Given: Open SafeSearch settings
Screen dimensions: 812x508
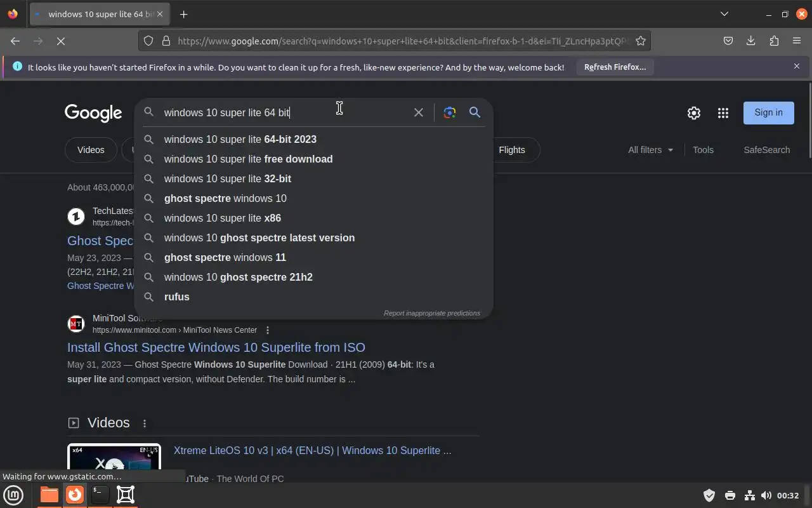Looking at the screenshot, I should [766, 150].
